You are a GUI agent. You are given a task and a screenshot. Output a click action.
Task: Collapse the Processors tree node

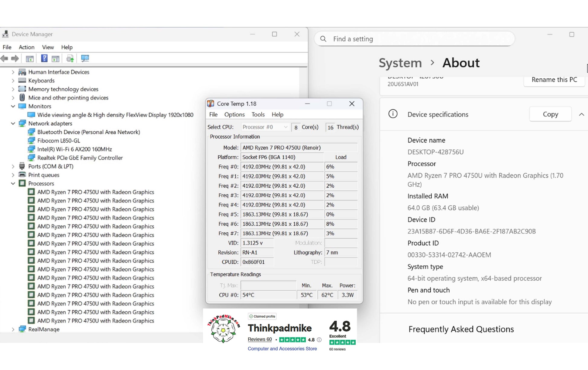(13, 183)
